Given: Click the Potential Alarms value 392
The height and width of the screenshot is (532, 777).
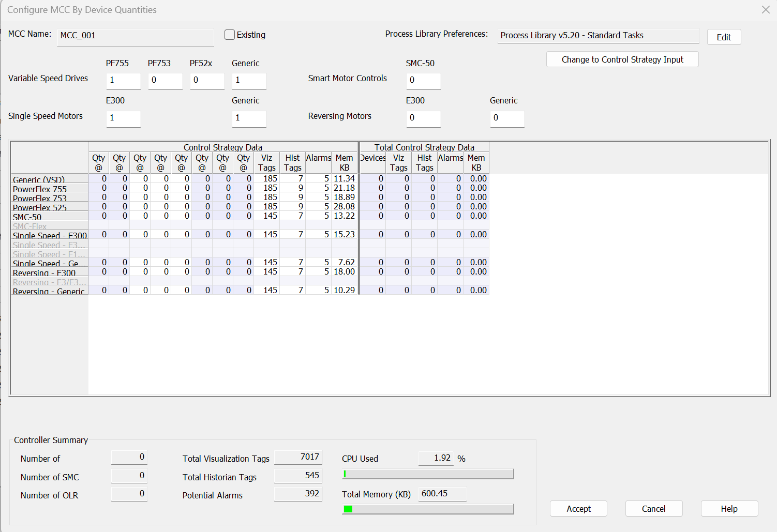Looking at the screenshot, I should click(x=298, y=494).
